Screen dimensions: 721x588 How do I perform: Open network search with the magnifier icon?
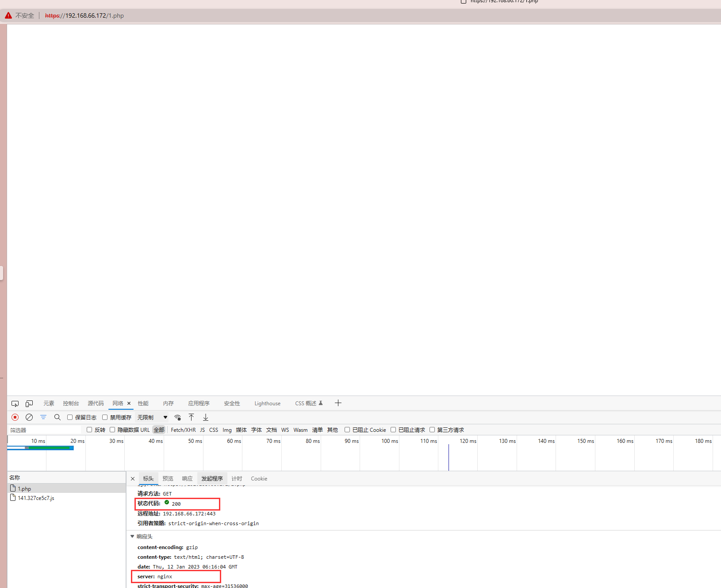pyautogui.click(x=58, y=417)
